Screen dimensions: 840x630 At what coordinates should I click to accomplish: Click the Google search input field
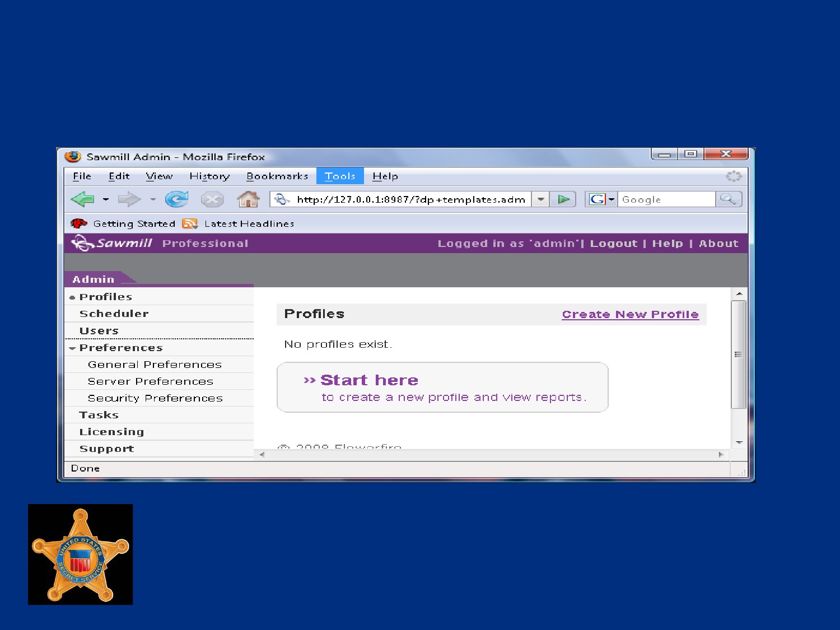click(666, 199)
